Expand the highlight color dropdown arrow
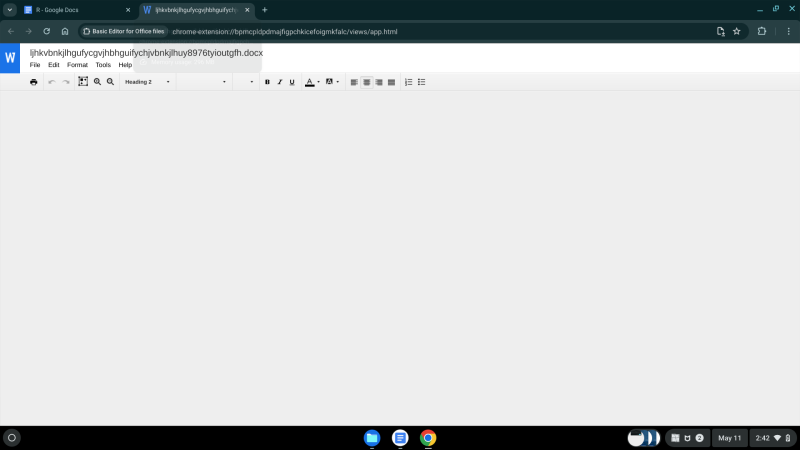The width and height of the screenshot is (800, 450). (338, 82)
